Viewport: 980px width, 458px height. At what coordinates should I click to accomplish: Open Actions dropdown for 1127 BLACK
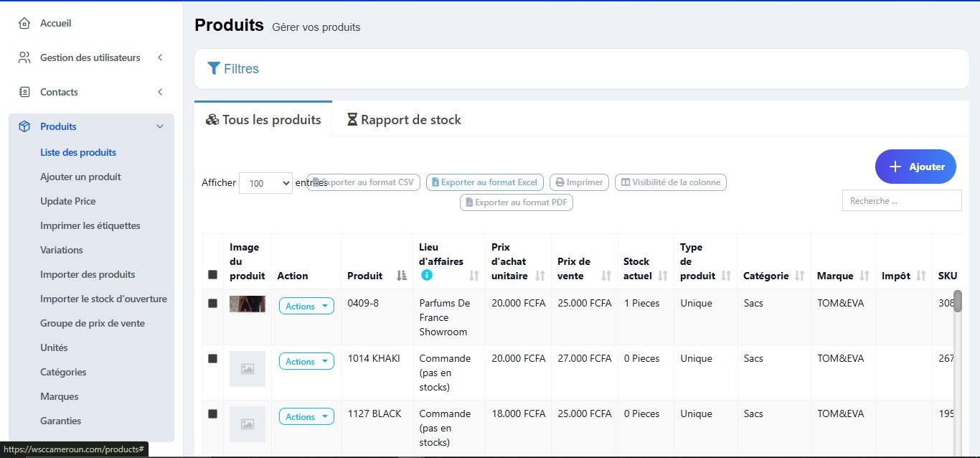click(x=306, y=417)
